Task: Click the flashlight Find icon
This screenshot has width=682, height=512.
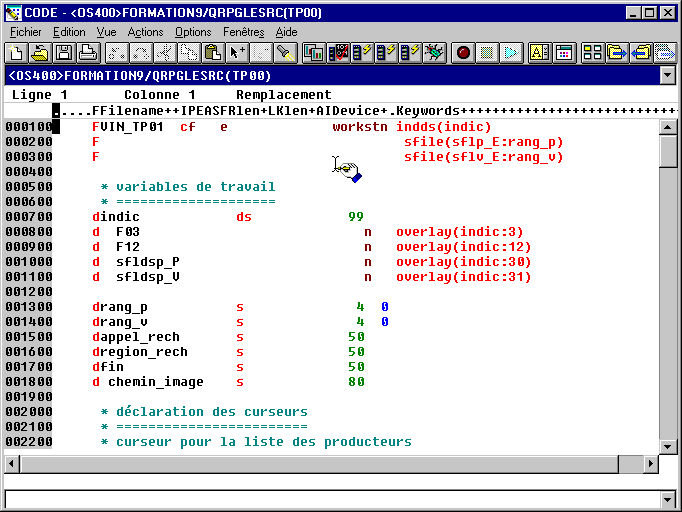Action: [286, 52]
